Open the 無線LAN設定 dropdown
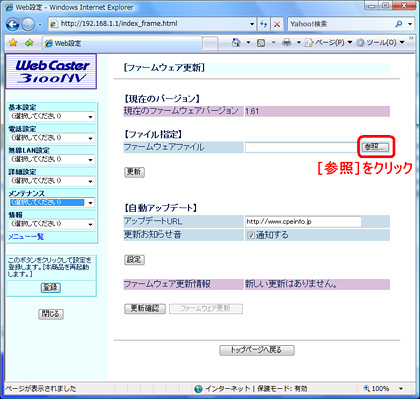Viewport: 420px width, 399px height. coord(51,159)
